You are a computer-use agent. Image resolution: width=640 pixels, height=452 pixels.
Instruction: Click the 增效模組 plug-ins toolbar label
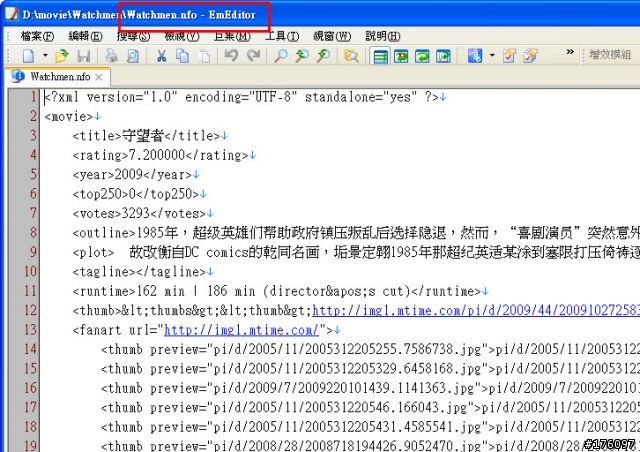tap(610, 55)
